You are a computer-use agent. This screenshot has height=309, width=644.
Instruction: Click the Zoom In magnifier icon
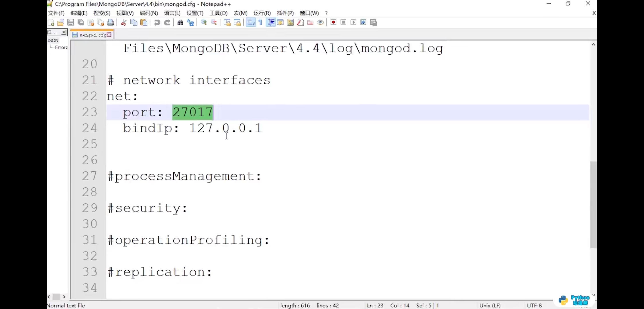204,22
